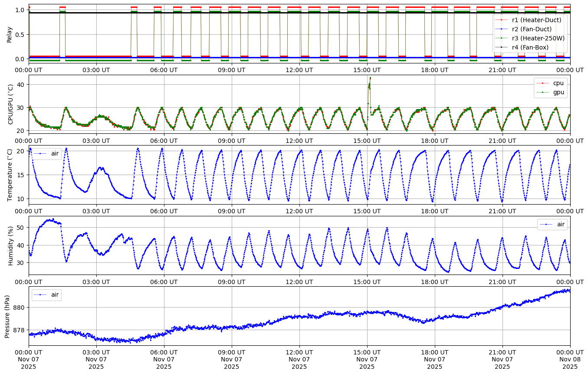Click the 878 tick on the Pressure axis
Viewport: 588px width, 374px height.
pyautogui.click(x=19, y=330)
